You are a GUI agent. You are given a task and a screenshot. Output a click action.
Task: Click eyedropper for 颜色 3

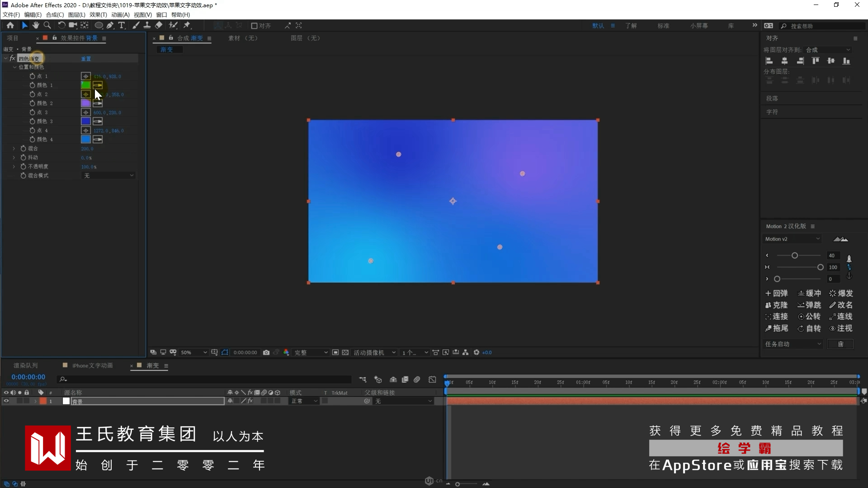98,122
